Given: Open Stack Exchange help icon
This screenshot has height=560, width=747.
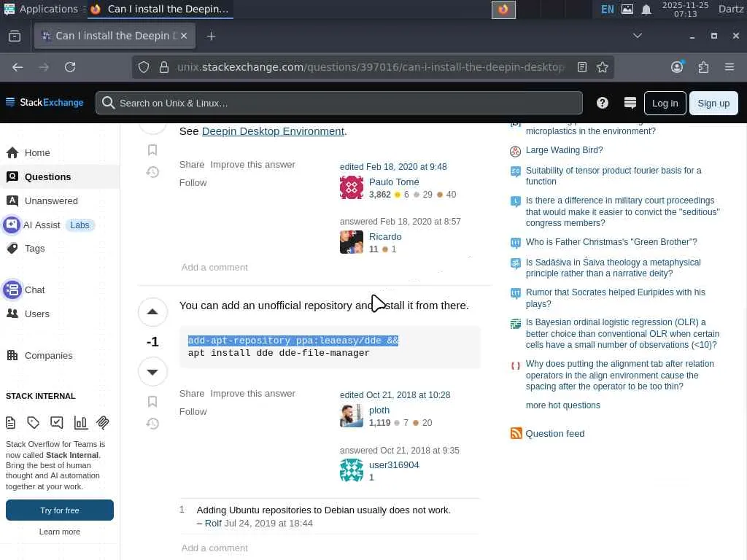Looking at the screenshot, I should (602, 103).
